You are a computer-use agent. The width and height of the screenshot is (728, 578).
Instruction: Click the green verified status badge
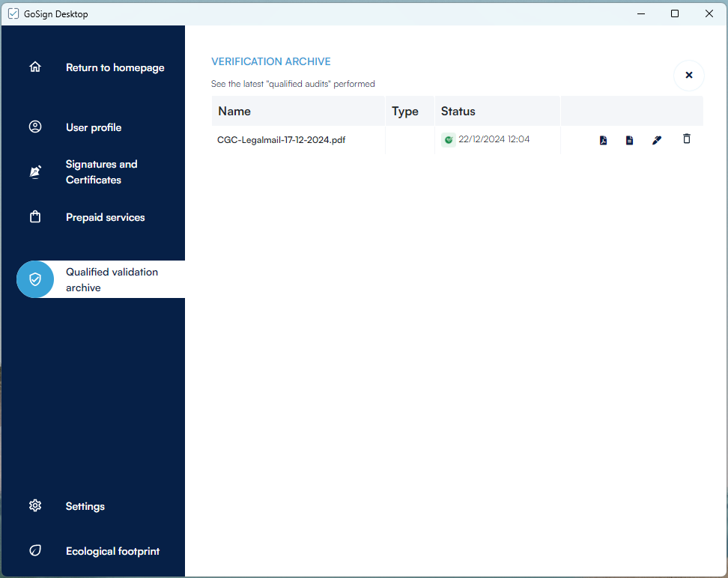click(x=448, y=139)
